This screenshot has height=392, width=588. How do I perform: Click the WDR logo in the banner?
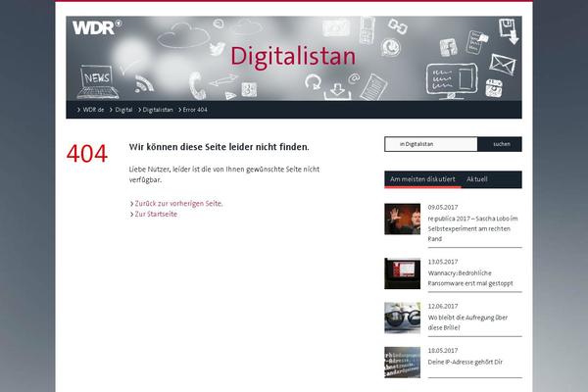point(97,27)
